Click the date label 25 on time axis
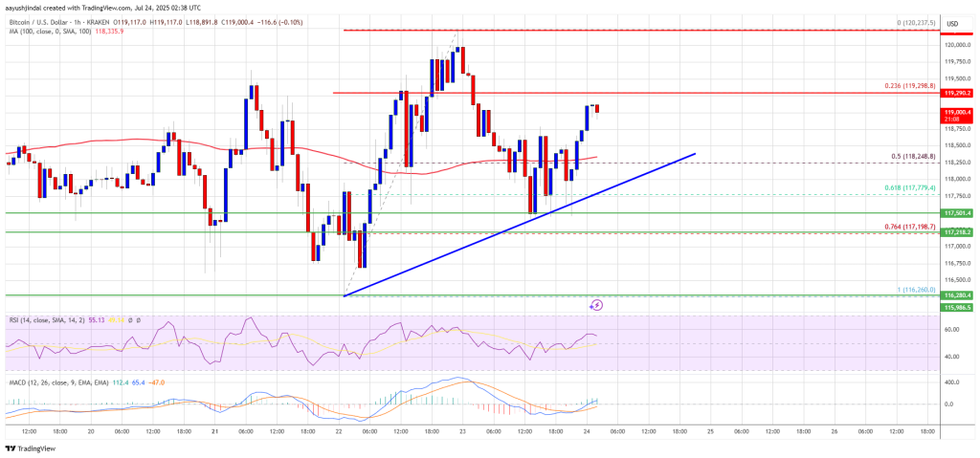The image size is (980, 458). 707,432
